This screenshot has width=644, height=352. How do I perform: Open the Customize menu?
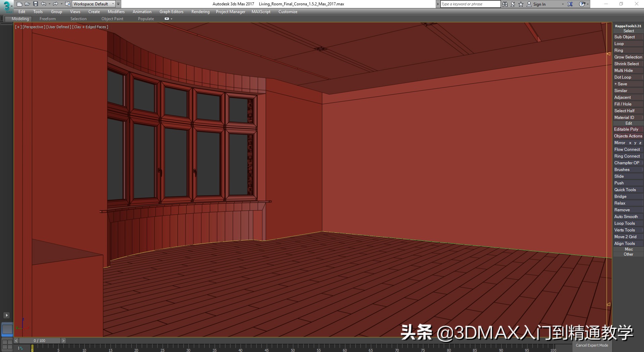click(288, 12)
